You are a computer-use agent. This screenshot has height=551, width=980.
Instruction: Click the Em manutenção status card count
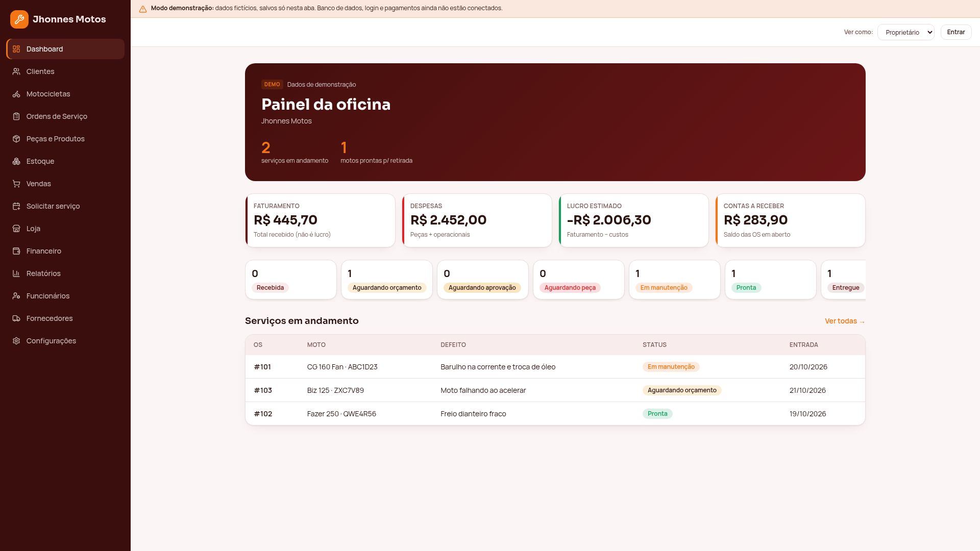coord(638,273)
